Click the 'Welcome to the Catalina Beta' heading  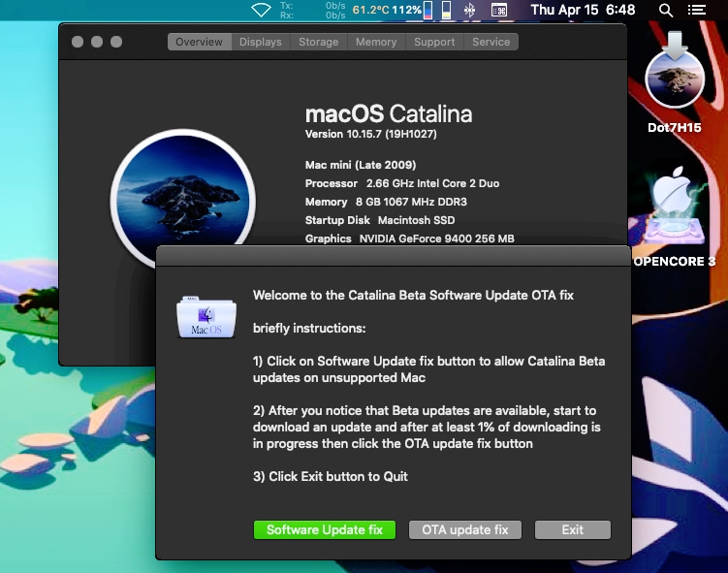[413, 296]
